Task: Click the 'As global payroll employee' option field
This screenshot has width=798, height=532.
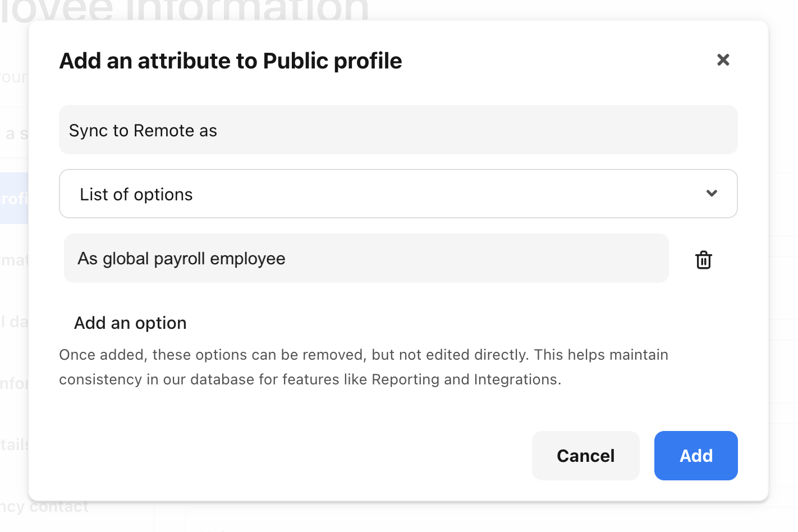Action: 366,258
